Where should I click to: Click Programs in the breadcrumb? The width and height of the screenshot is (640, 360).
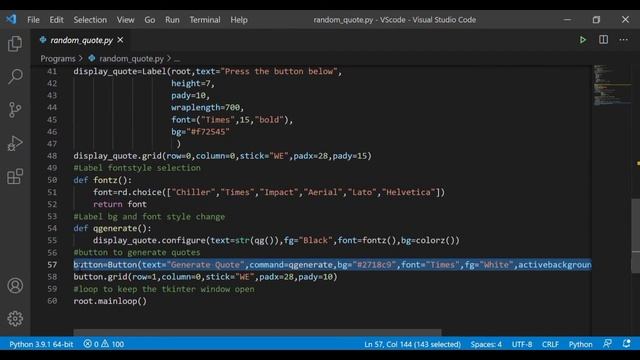(58, 58)
